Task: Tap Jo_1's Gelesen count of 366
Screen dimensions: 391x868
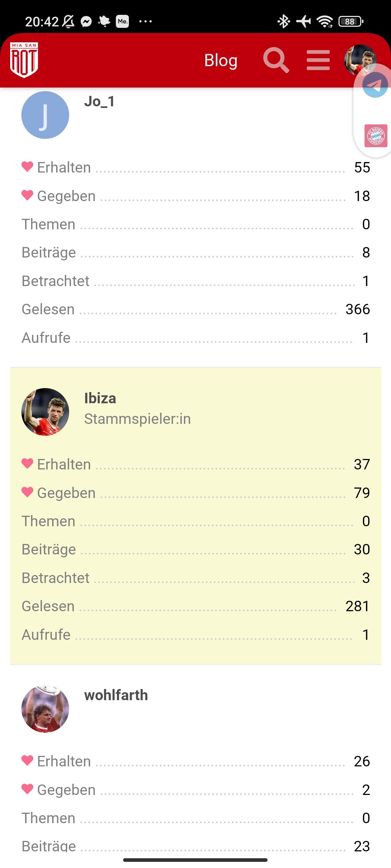Action: (x=358, y=309)
